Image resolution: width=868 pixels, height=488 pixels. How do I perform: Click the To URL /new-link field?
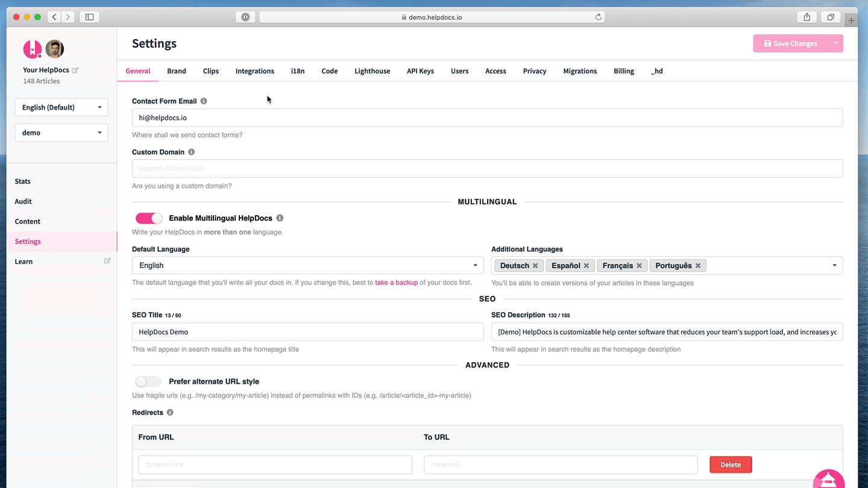point(561,465)
